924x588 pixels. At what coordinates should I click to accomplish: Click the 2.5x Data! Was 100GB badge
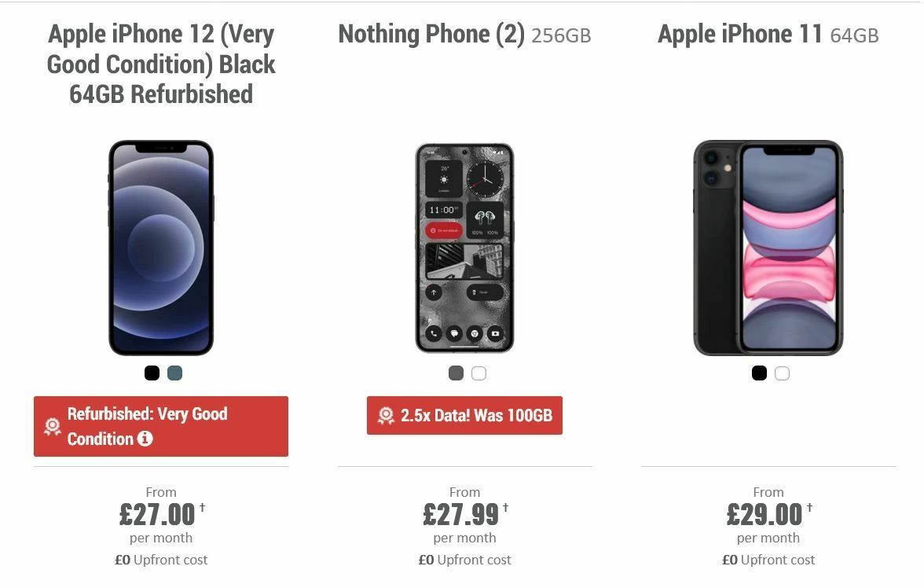[x=464, y=416]
